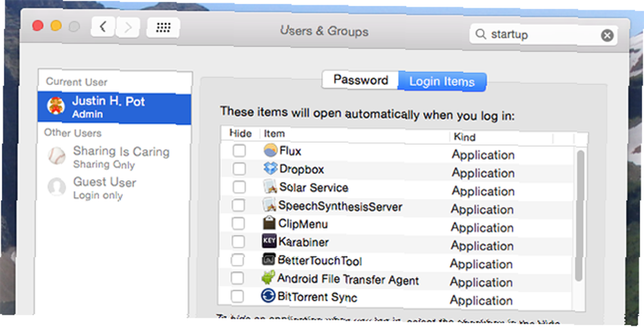Click the Flux item name
The width and height of the screenshot is (644, 327).
(290, 151)
